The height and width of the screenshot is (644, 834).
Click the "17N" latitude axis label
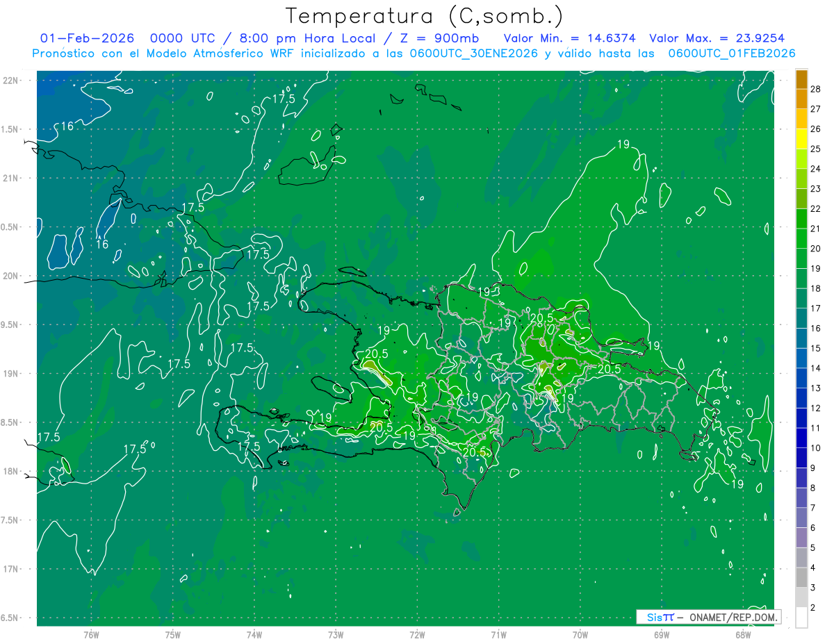click(11, 569)
